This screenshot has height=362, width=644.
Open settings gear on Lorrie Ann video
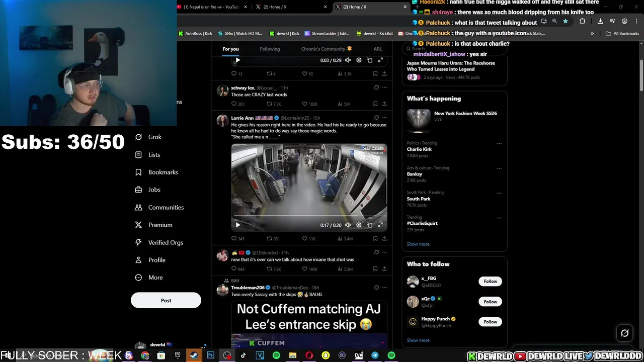359,225
